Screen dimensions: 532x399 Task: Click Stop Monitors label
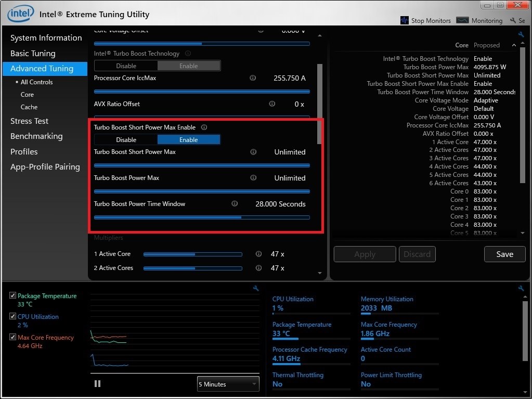pos(431,21)
